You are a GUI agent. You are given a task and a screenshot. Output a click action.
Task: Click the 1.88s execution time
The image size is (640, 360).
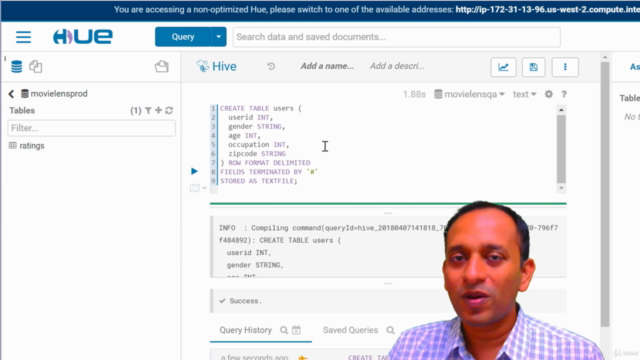point(414,94)
